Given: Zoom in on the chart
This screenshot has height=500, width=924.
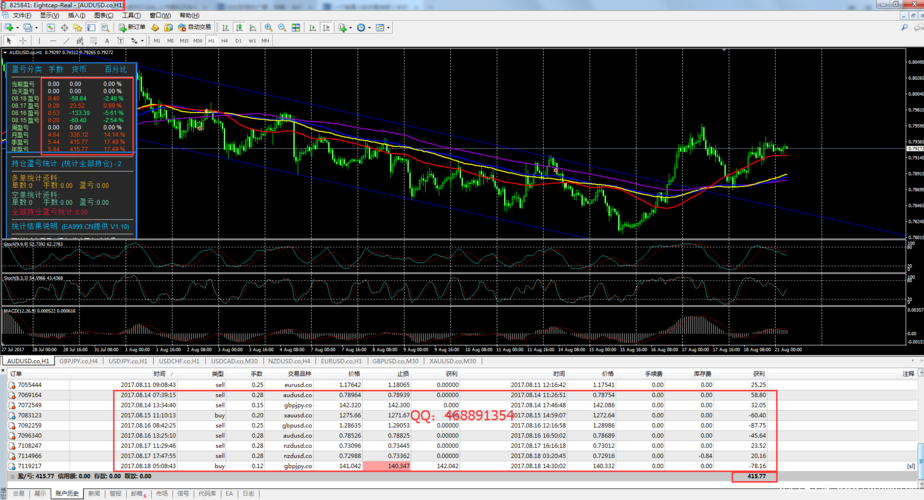Looking at the screenshot, I should pos(269,28).
